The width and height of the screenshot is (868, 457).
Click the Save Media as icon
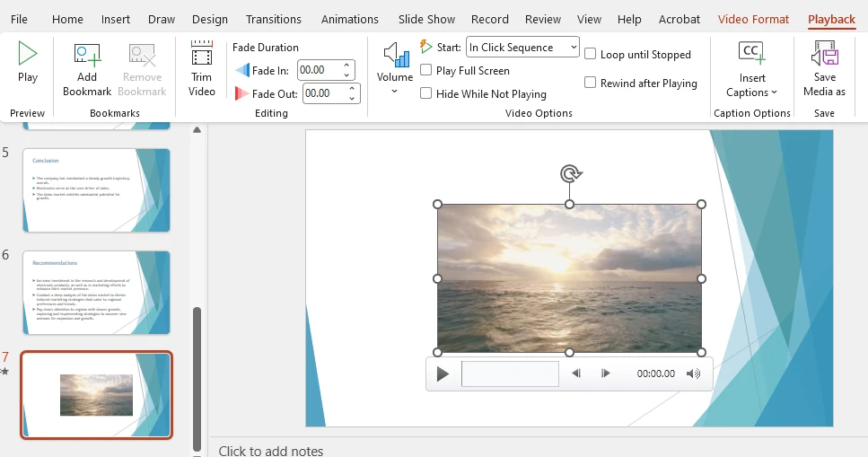pos(824,54)
